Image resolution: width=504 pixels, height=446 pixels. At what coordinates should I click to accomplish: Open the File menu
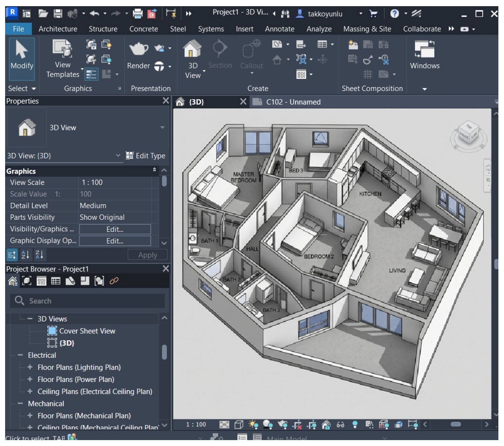coord(18,29)
